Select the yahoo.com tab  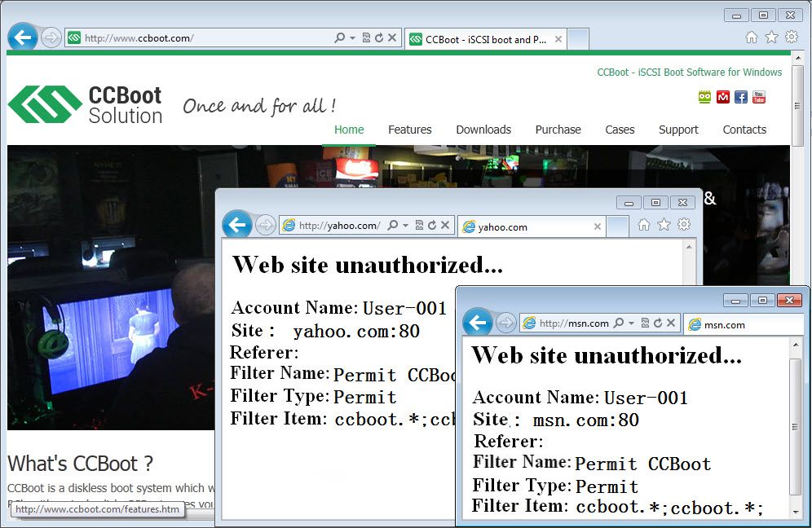pyautogui.click(x=532, y=227)
